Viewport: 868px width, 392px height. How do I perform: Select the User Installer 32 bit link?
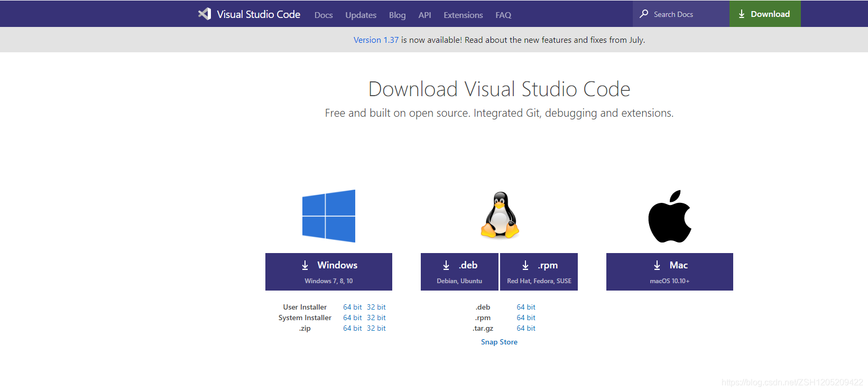pyautogui.click(x=376, y=307)
